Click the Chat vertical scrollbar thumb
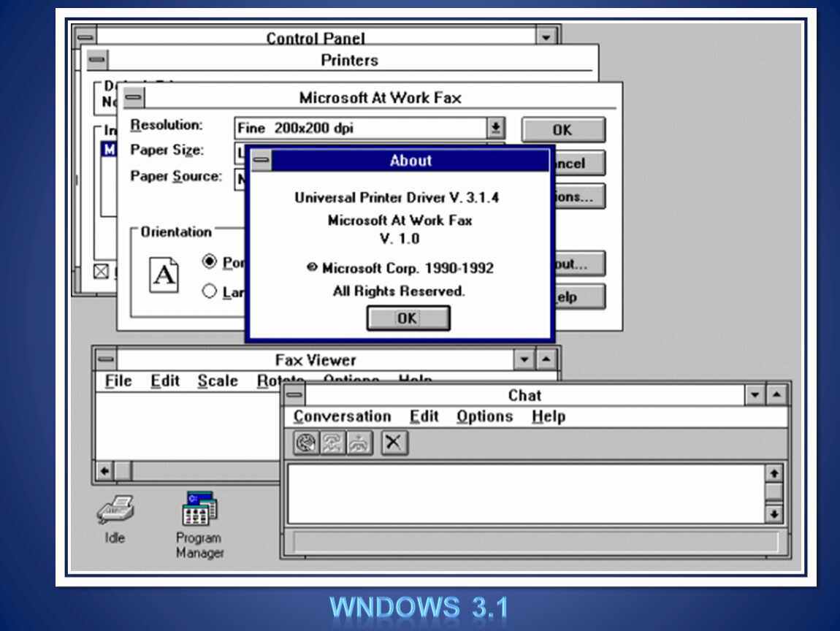The width and height of the screenshot is (840, 631). 774,492
